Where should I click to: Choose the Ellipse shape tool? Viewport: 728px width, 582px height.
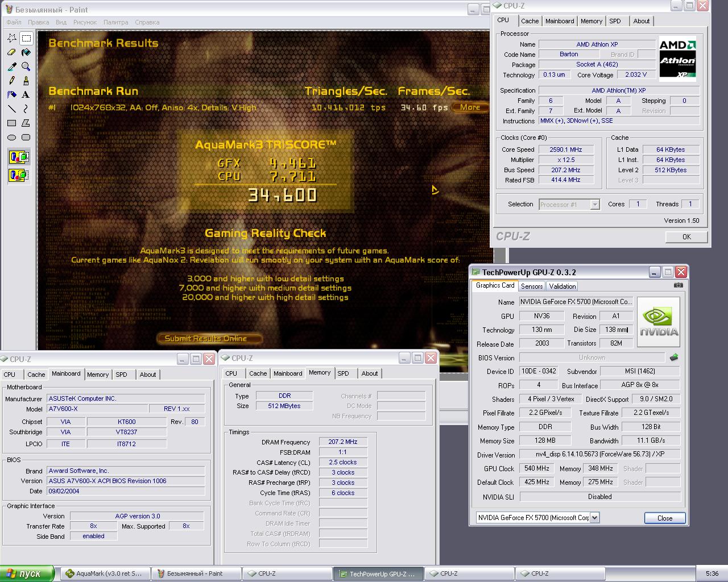tap(11, 137)
